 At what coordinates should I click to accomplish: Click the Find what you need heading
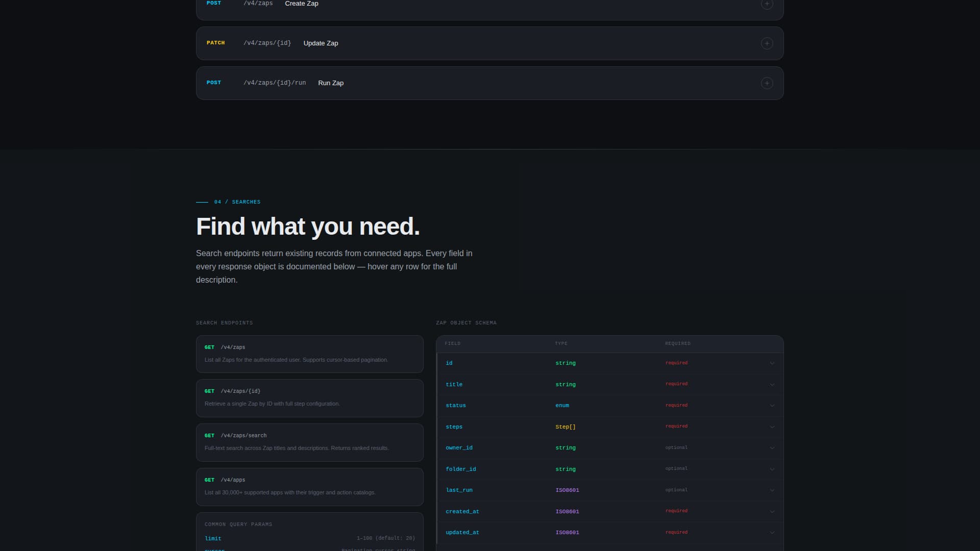tap(308, 226)
